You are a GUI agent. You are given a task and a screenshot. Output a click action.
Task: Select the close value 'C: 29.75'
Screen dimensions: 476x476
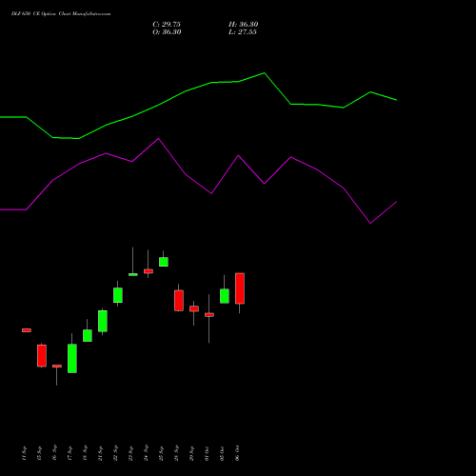[167, 25]
